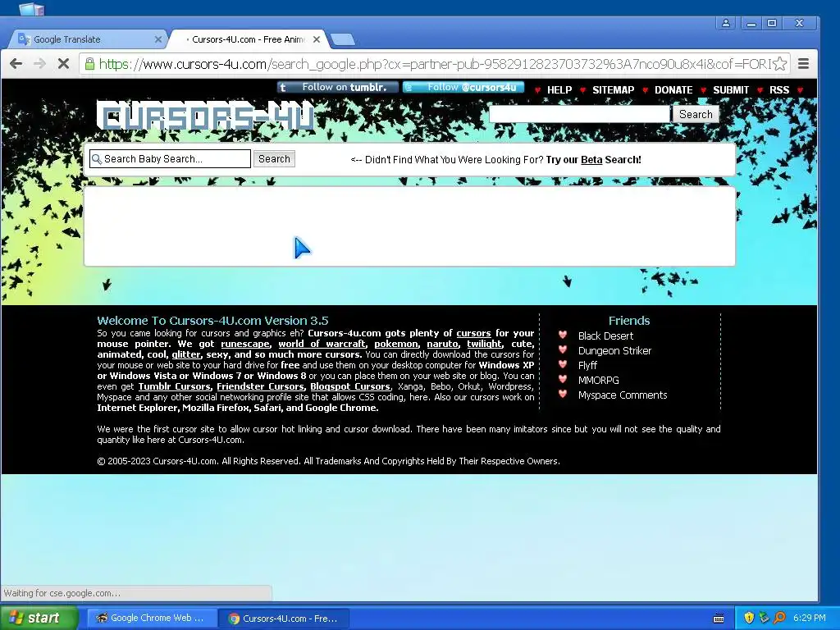Click the security shield tray icon
The width and height of the screenshot is (840, 630).
(749, 618)
